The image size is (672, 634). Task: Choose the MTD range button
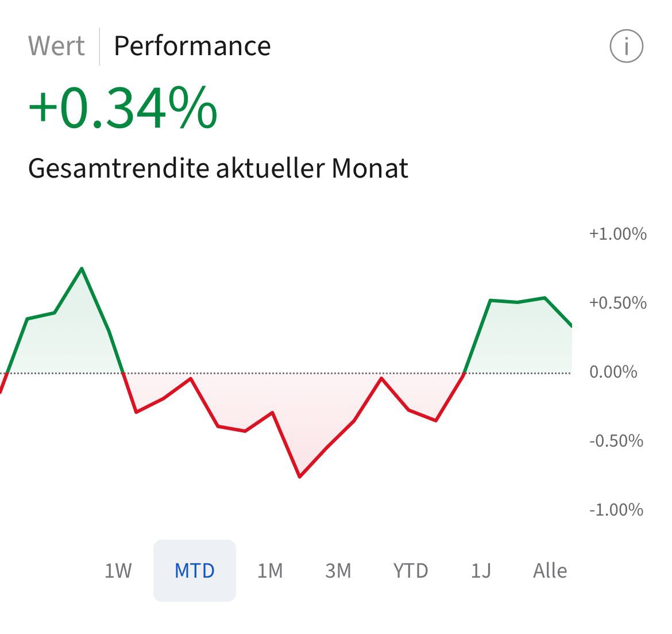point(195,571)
